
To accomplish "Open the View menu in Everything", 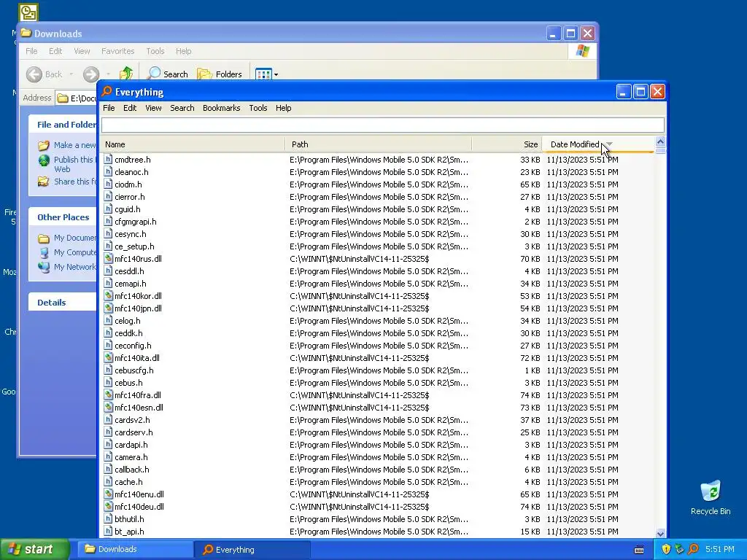I will coord(153,108).
